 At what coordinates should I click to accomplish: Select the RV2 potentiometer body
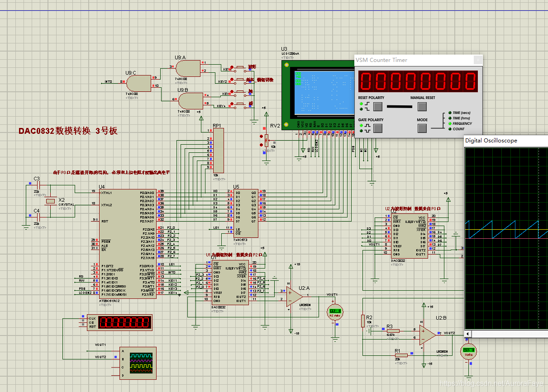(267, 140)
